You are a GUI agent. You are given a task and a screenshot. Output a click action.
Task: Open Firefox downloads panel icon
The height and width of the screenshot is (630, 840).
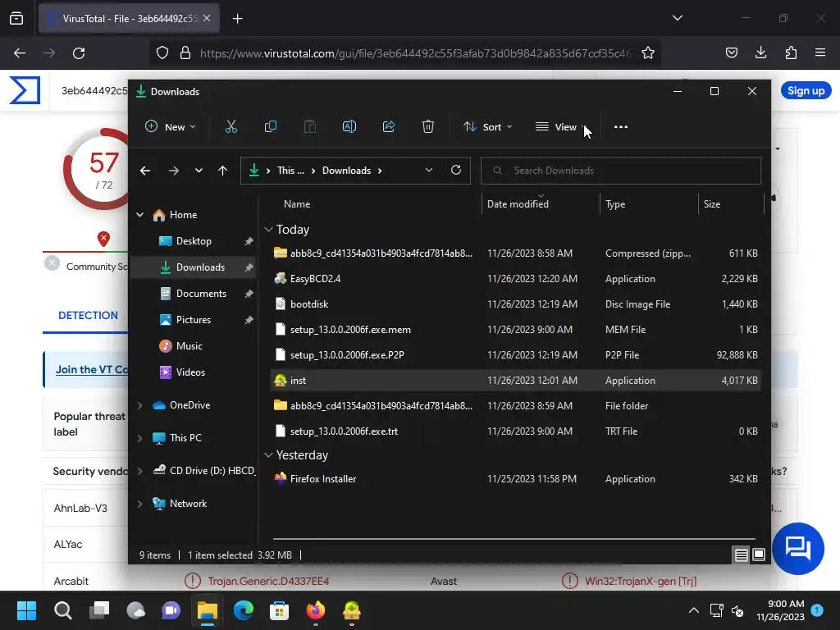tap(760, 52)
